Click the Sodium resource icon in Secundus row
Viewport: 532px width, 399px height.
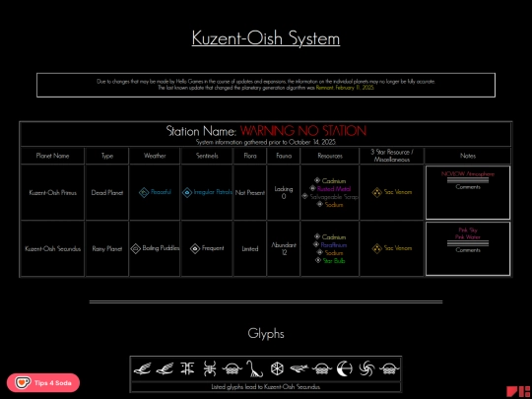tap(319, 252)
